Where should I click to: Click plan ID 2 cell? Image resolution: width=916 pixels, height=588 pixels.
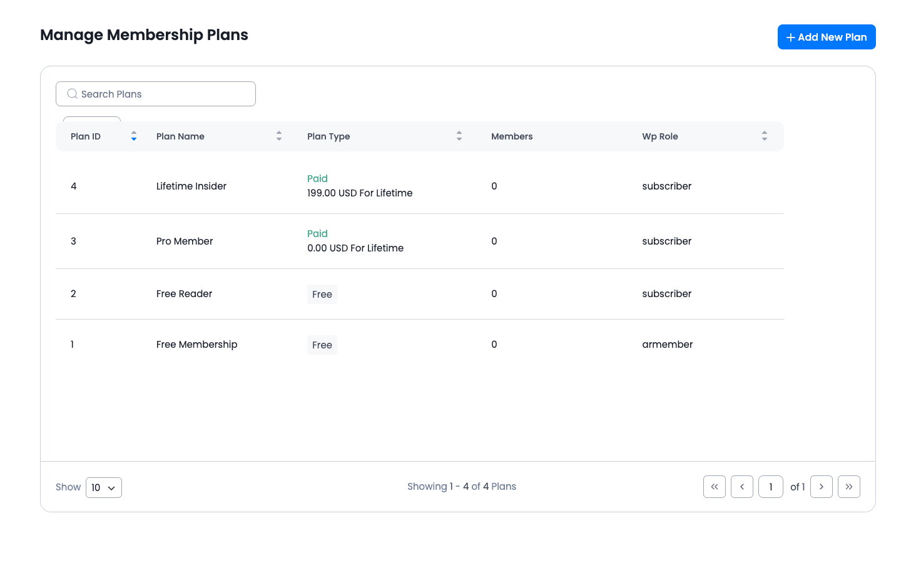(x=73, y=293)
